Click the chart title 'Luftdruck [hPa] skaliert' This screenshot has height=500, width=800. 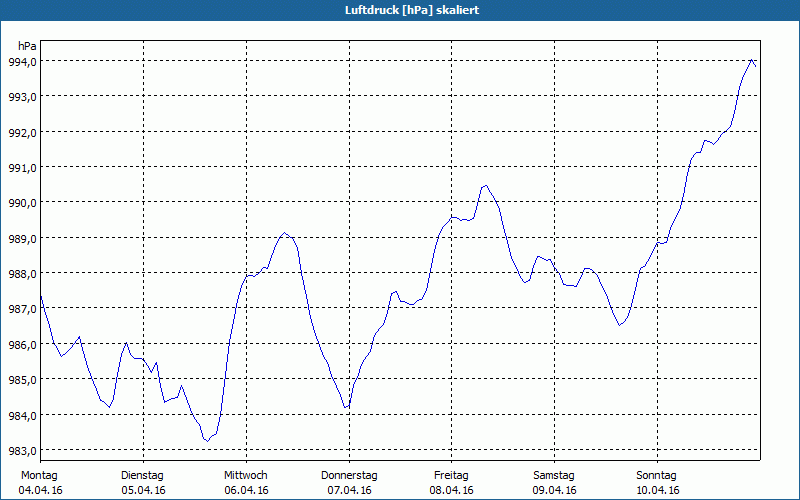click(x=412, y=10)
